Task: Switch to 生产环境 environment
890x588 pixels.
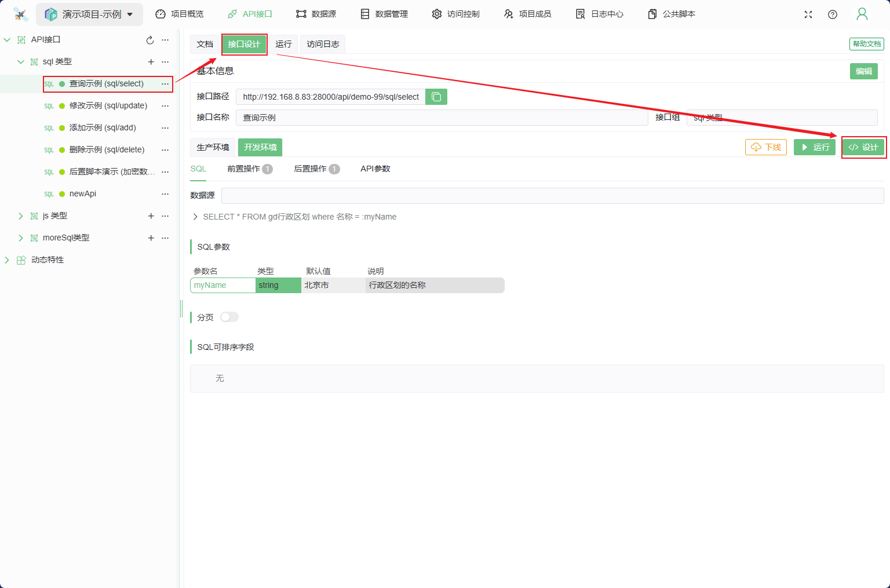Action: click(x=213, y=147)
